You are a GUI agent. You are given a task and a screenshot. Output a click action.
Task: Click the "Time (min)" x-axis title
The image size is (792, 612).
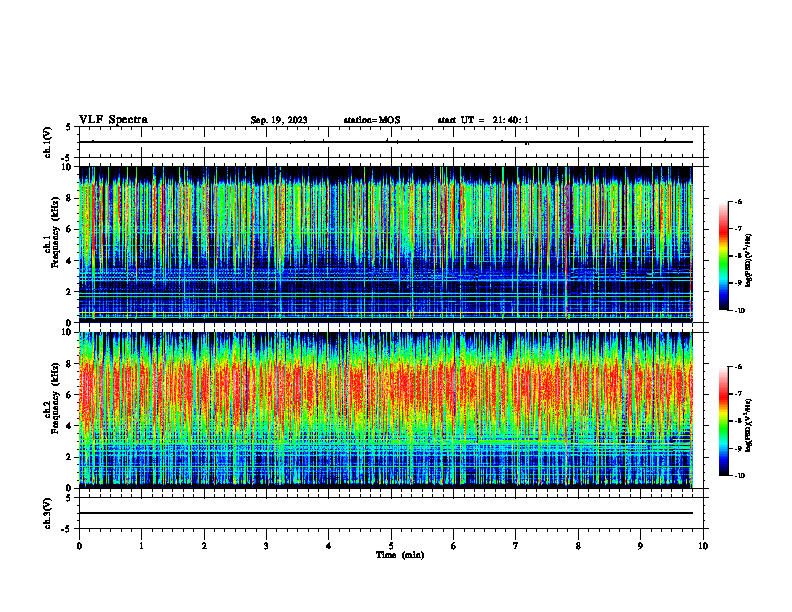400,555
